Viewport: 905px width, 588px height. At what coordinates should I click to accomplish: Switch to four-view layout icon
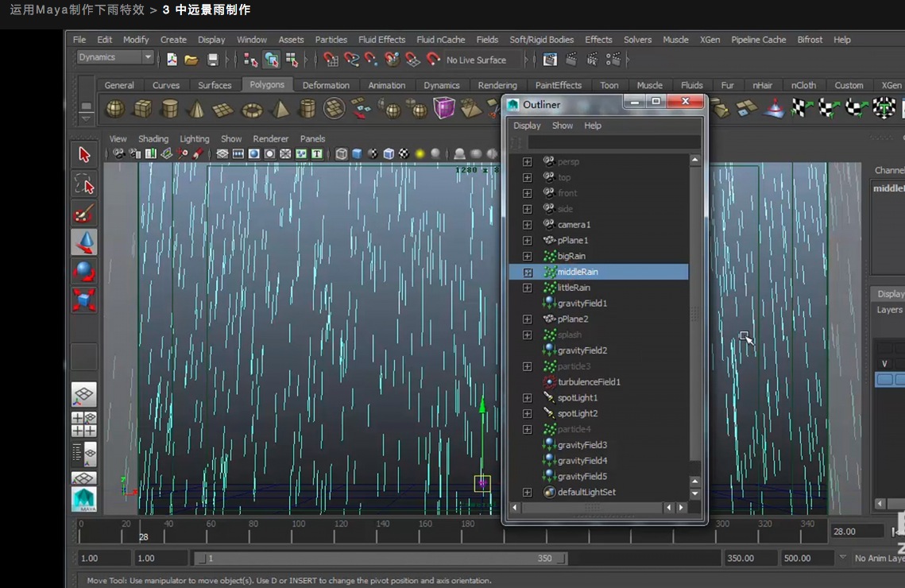click(84, 424)
